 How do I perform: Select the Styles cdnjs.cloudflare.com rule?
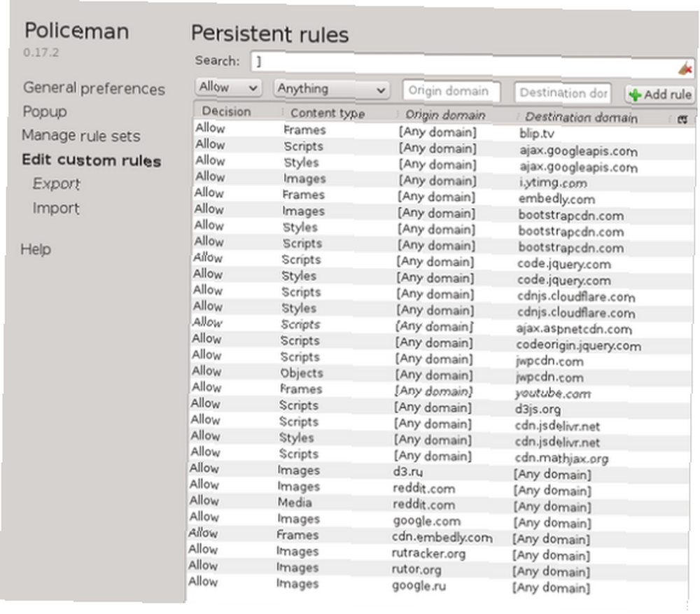coord(442,309)
